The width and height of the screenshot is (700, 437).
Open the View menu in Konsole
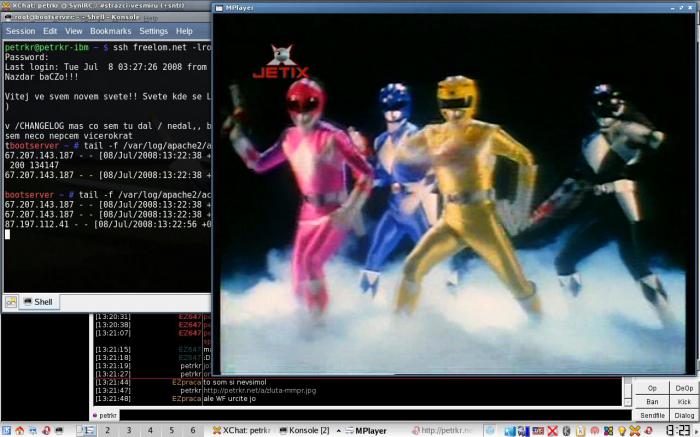tap(74, 31)
